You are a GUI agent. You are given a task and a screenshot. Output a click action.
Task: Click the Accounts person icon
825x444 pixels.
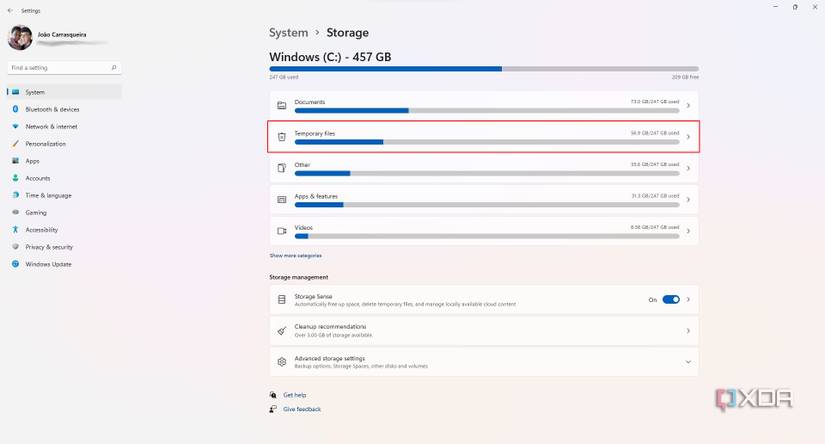(x=15, y=178)
